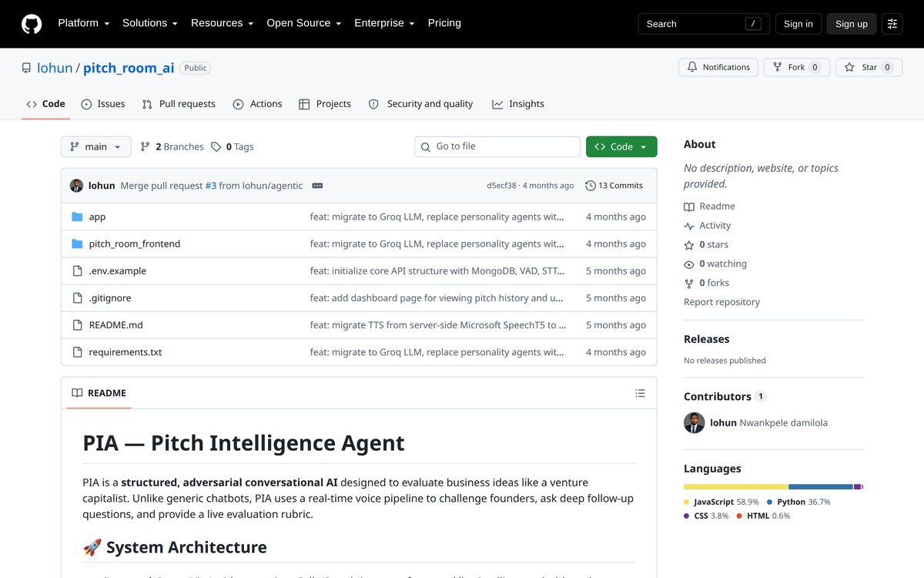Select the README tab heading
924x578 pixels.
coord(99,393)
